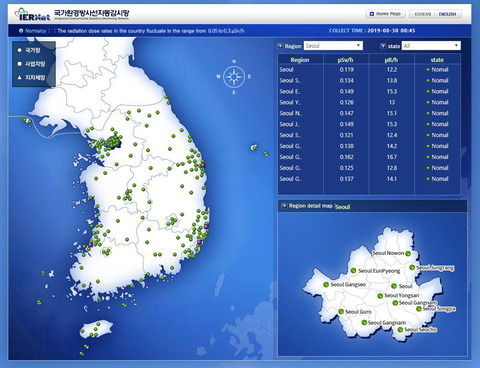
Task: Select the Seoul Guro station marker
Action: 341,312
